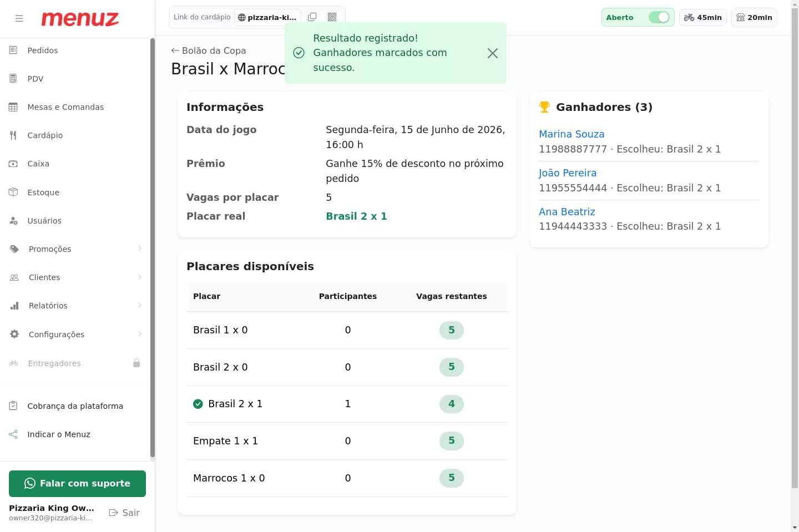Click the Usuários person icon

point(13,220)
